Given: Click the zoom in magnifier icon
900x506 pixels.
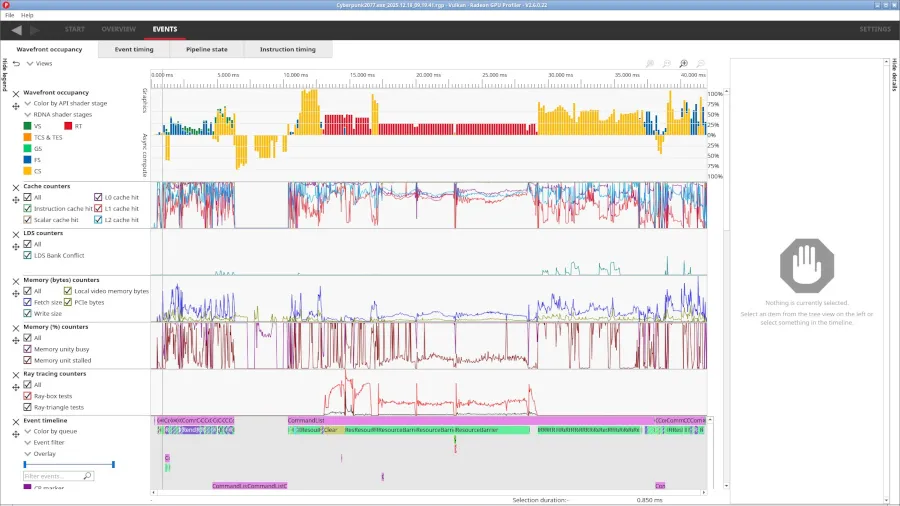Looking at the screenshot, I should point(684,63).
